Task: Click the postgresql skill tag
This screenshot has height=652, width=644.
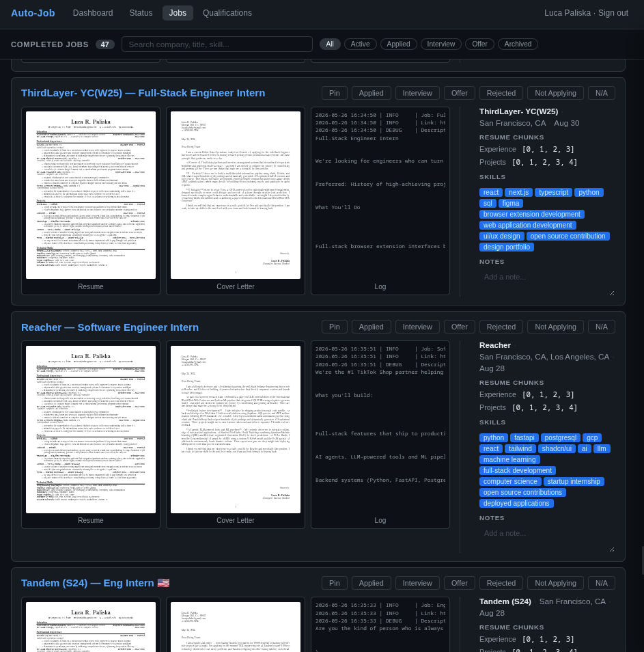Action: pos(561,438)
